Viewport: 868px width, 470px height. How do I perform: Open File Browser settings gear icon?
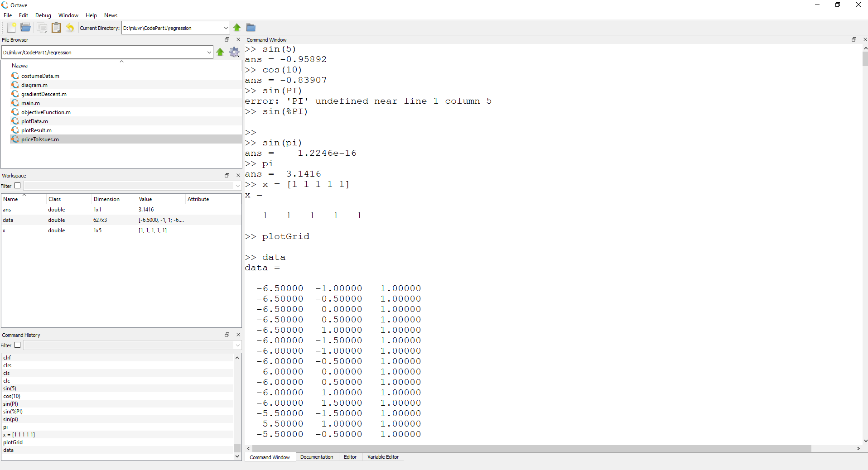click(x=234, y=52)
